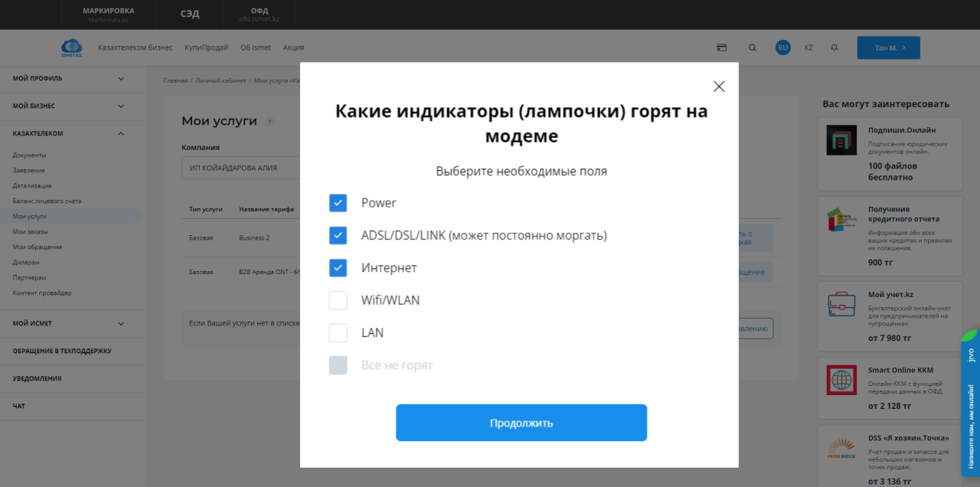
Task: Collapse the КАЗАХТЕЛЕКОМ sidebar section
Action: 120,133
